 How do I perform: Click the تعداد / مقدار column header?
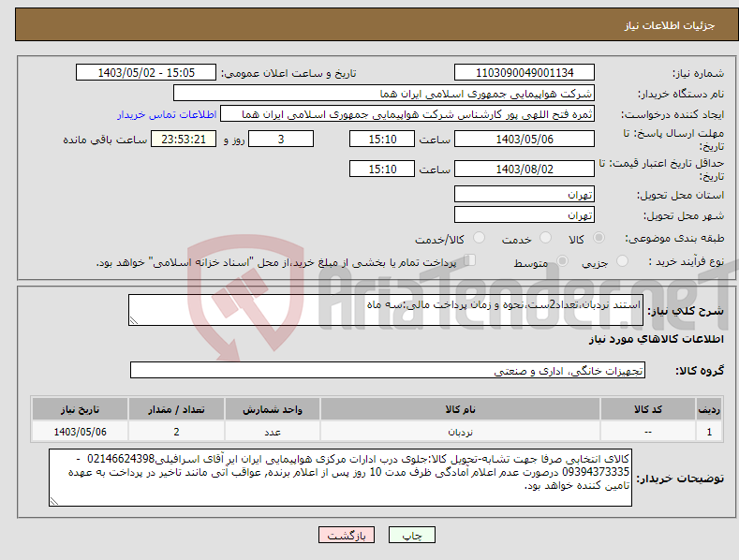pos(176,409)
